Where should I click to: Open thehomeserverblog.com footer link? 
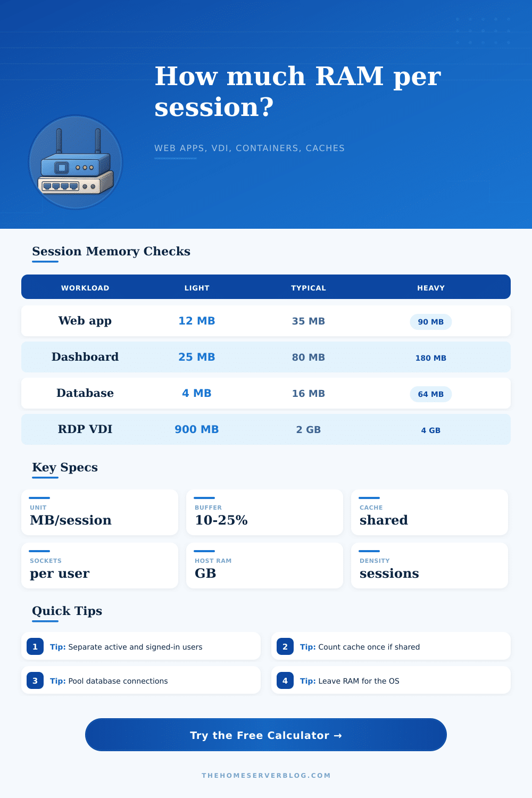[266, 775]
